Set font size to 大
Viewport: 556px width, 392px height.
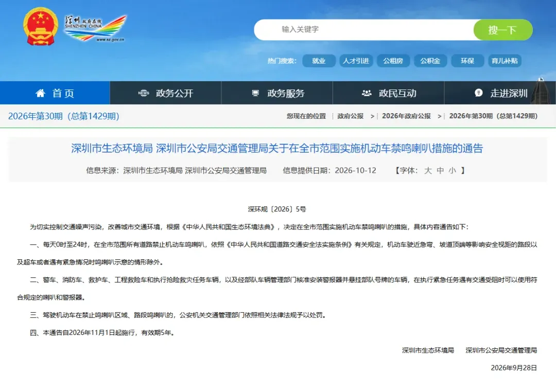(x=428, y=170)
